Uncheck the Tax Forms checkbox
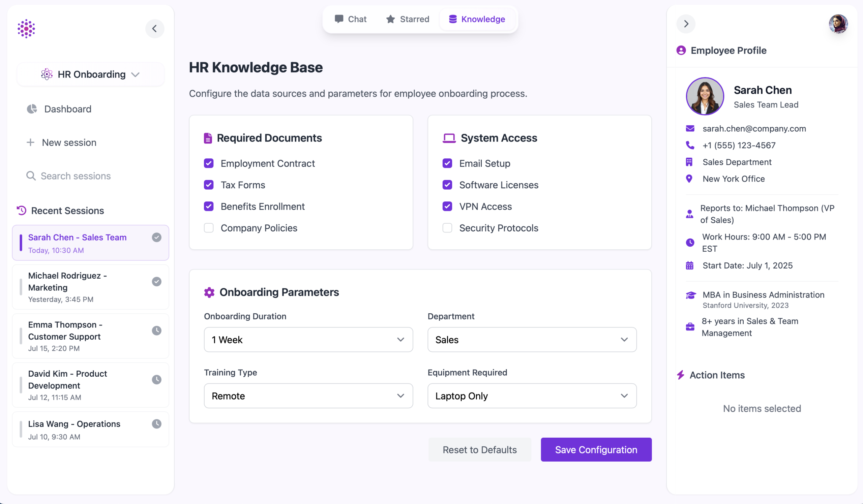The width and height of the screenshot is (863, 504). (x=209, y=185)
